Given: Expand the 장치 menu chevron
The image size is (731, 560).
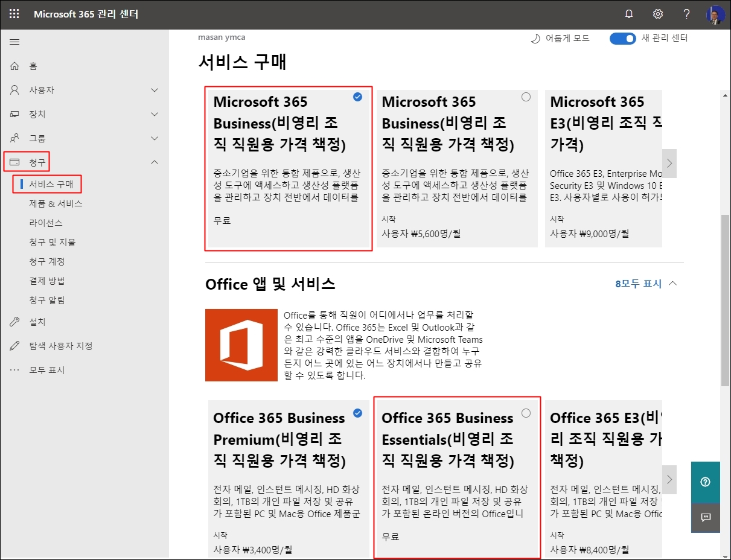Looking at the screenshot, I should click(155, 114).
